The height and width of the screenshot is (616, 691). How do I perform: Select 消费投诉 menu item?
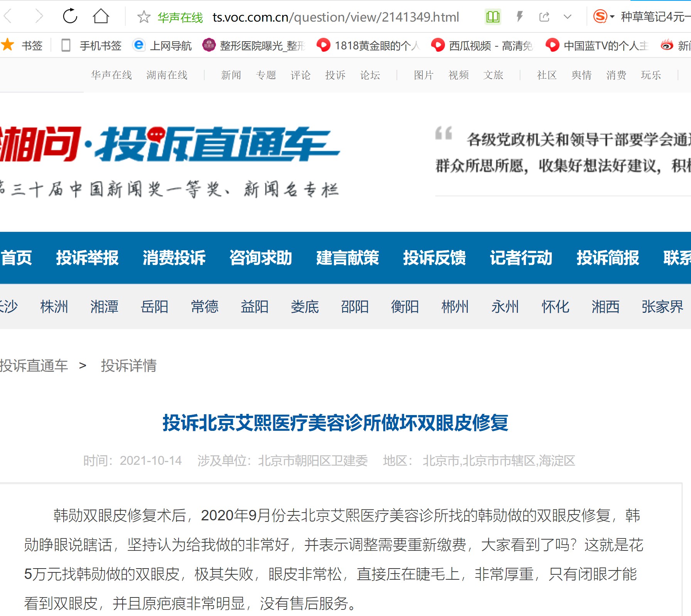coord(174,258)
